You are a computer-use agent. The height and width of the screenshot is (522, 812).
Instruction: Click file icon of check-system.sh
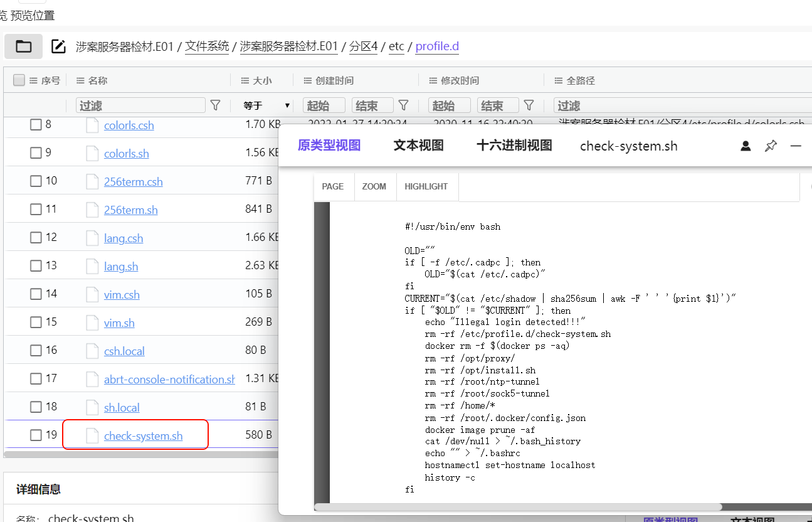pyautogui.click(x=92, y=435)
